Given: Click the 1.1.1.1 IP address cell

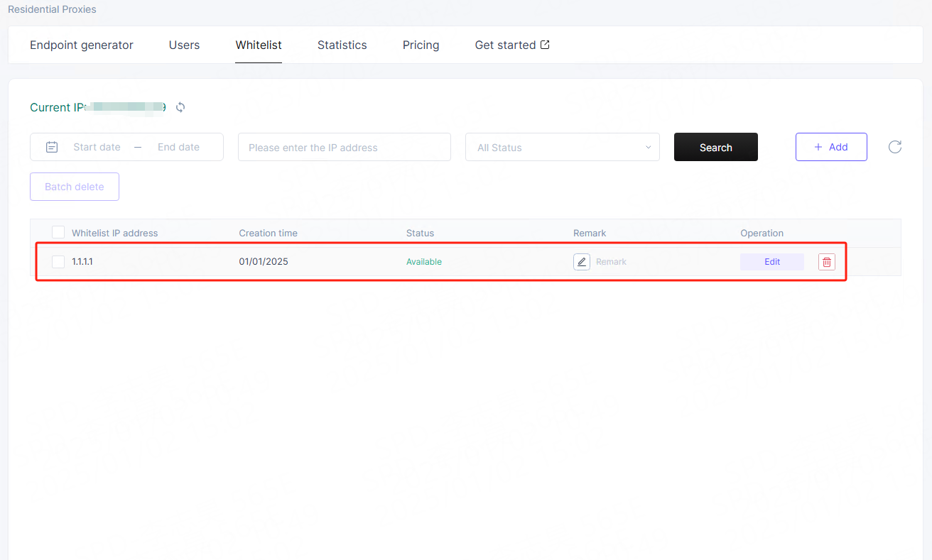Looking at the screenshot, I should click(82, 262).
